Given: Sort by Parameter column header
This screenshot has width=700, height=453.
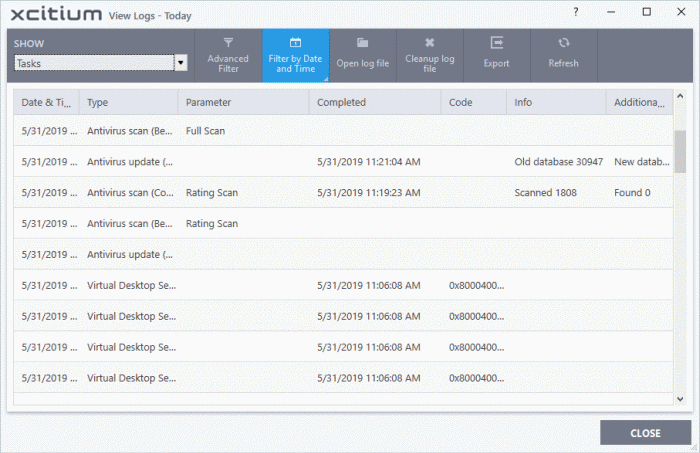Looking at the screenshot, I should coord(243,103).
